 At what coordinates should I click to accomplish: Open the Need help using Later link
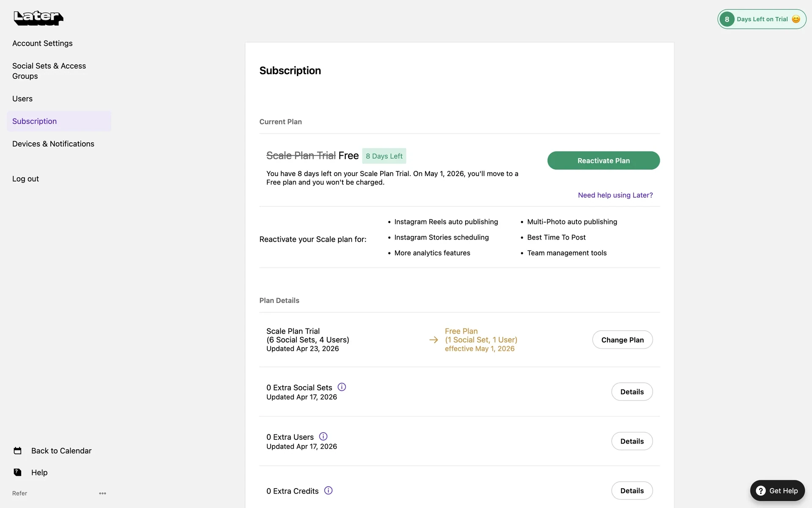[615, 195]
